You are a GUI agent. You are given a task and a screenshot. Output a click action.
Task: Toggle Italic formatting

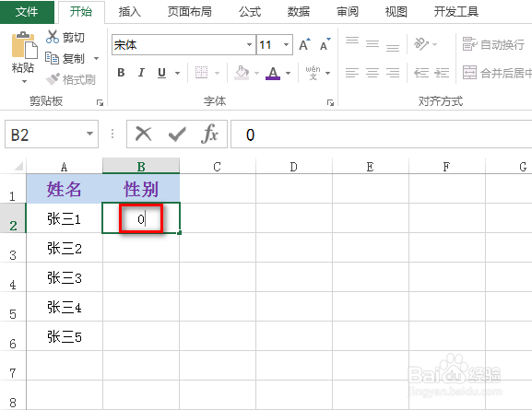[x=141, y=73]
